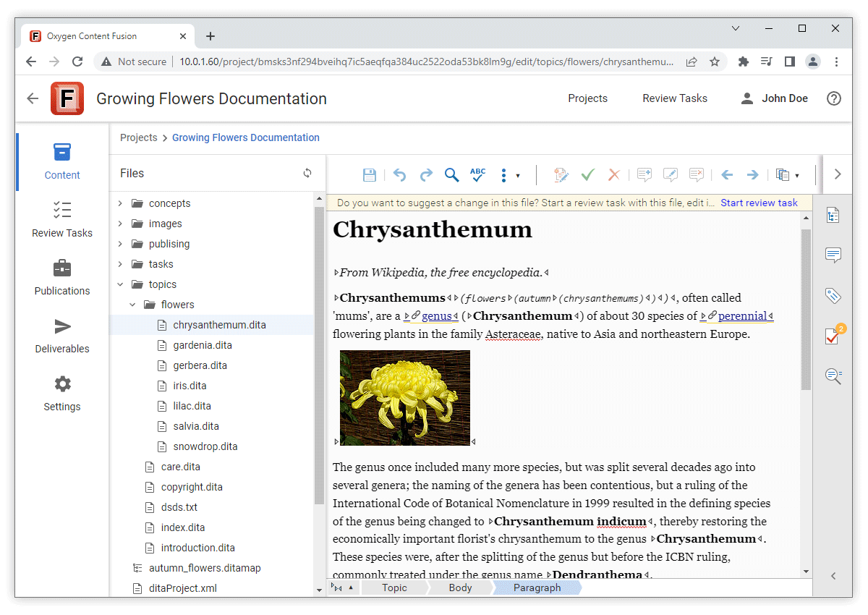The height and width of the screenshot is (615, 868).
Task: Select Topic in element breadcrumb
Action: coord(394,588)
